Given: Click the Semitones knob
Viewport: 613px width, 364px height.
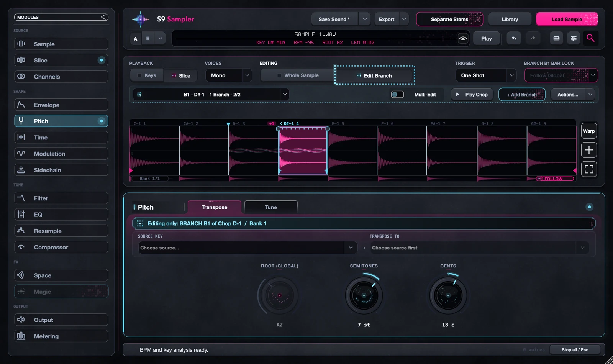Looking at the screenshot, I should click(x=364, y=295).
